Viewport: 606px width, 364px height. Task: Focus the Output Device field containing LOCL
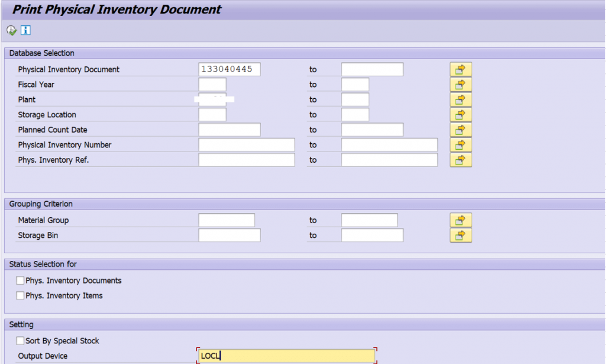[286, 356]
